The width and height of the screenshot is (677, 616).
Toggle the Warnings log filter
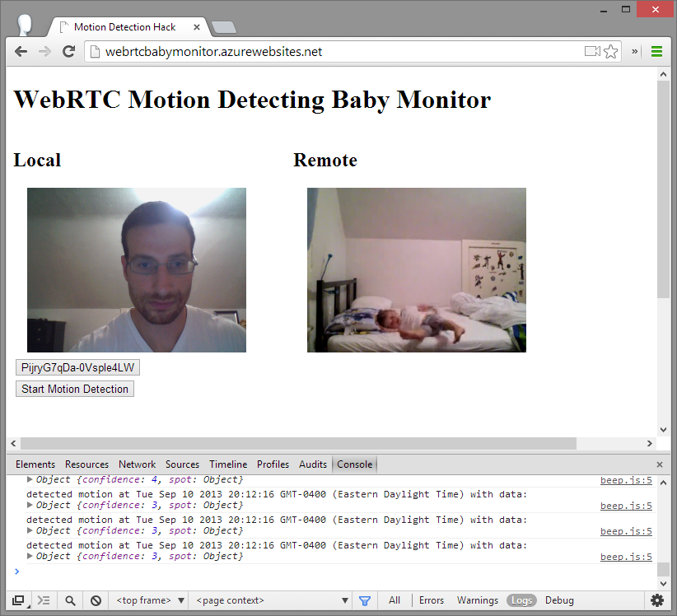[x=478, y=600]
